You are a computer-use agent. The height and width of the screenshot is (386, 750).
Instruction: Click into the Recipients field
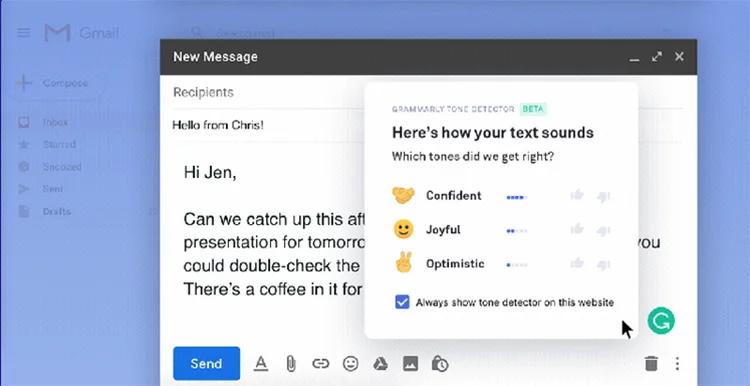268,92
